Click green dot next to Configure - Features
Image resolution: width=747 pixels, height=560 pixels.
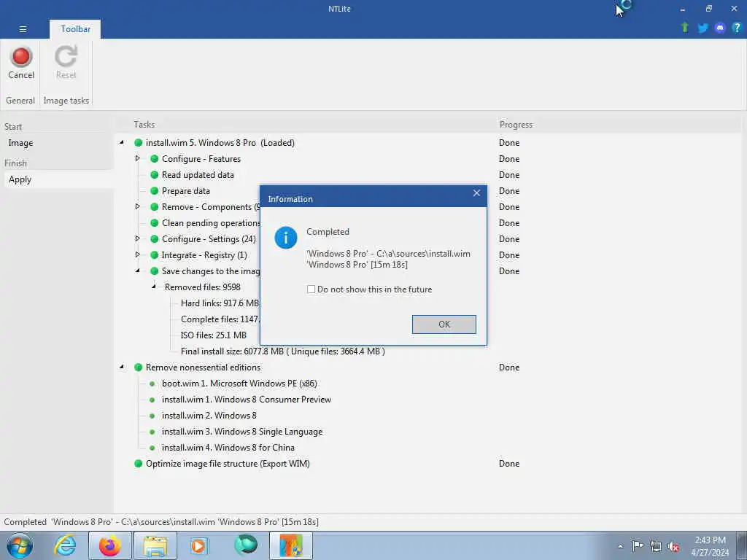click(155, 158)
